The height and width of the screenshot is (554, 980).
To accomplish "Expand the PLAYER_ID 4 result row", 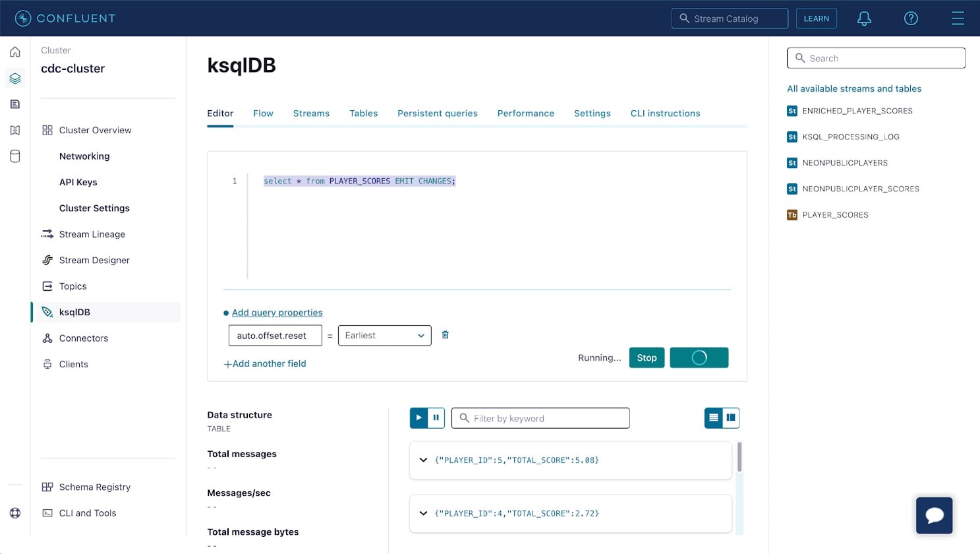I will pyautogui.click(x=423, y=513).
